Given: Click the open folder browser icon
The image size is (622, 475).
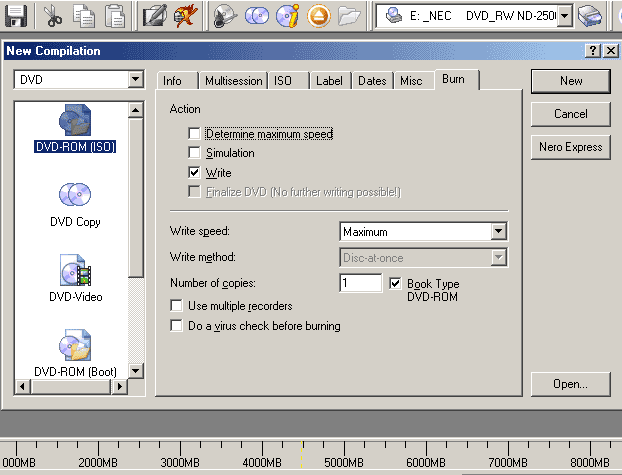Looking at the screenshot, I should pos(349,16).
